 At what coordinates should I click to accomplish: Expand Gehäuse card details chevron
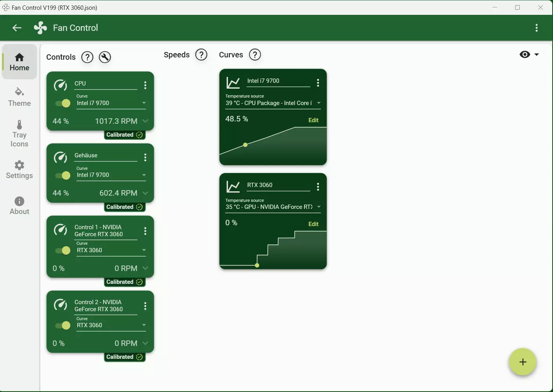click(145, 193)
